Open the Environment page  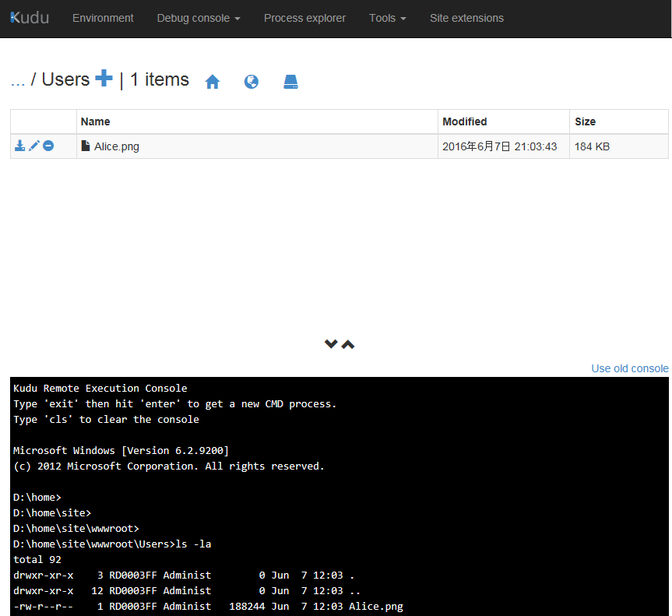coord(103,18)
